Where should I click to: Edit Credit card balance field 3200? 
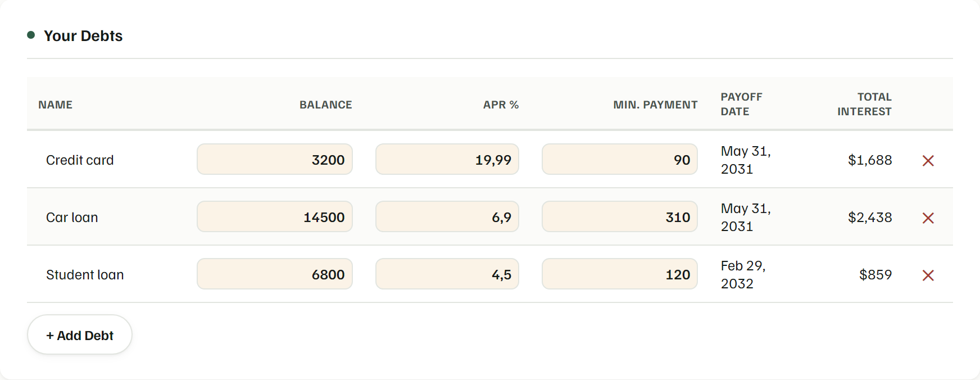(x=275, y=160)
